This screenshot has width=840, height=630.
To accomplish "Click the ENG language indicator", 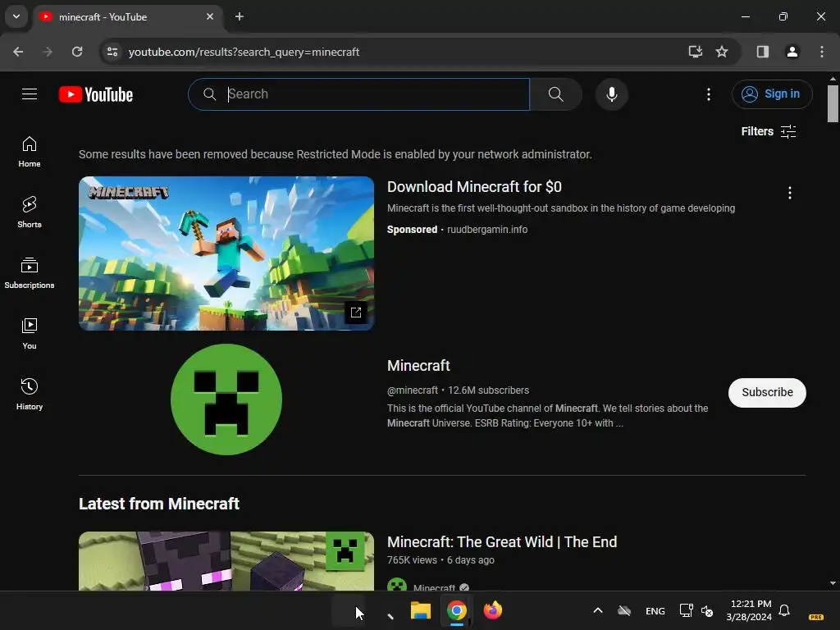I will click(655, 611).
